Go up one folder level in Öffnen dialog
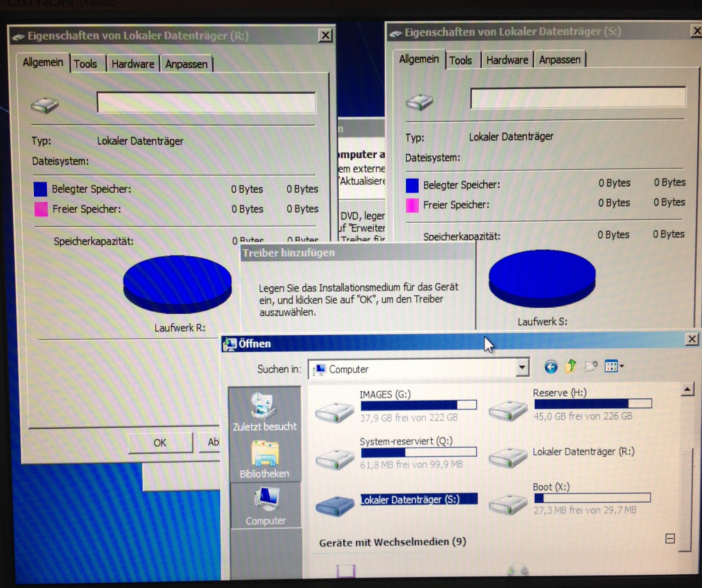The height and width of the screenshot is (588, 702). click(x=571, y=366)
